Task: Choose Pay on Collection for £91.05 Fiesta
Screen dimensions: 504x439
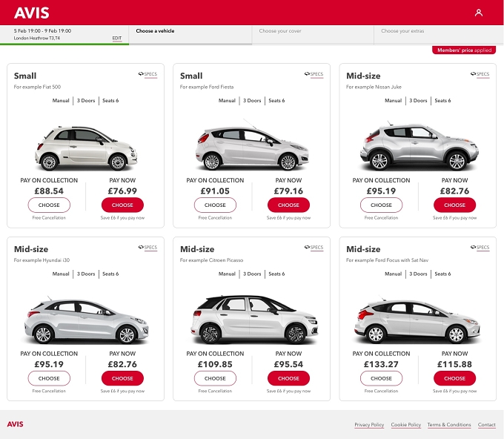Action: (x=215, y=205)
